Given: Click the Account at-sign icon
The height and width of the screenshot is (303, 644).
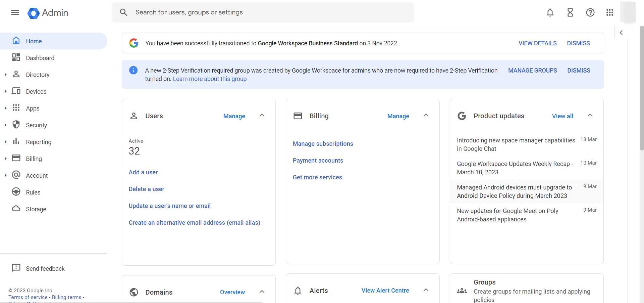Looking at the screenshot, I should pyautogui.click(x=16, y=175).
